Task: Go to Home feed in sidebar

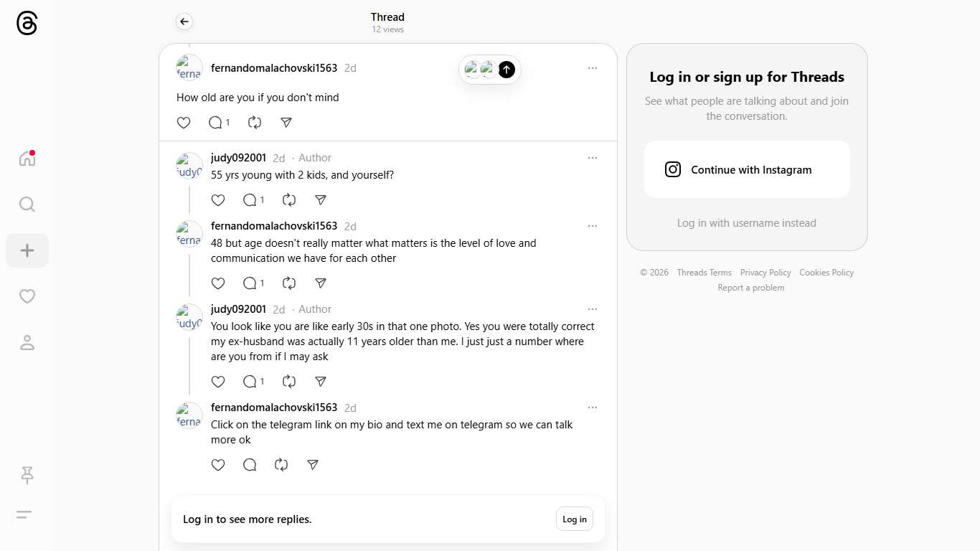Action: point(27,159)
